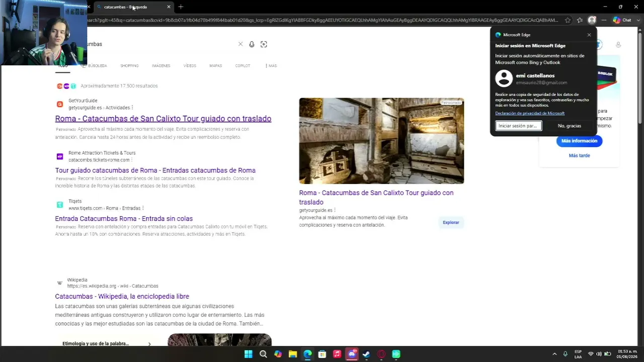
Task: Switch to the IMÁGENES tab
Action: (161, 66)
